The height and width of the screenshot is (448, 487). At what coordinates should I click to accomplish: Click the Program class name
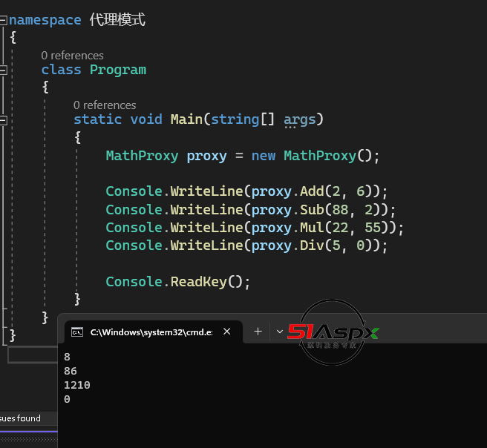coord(117,70)
